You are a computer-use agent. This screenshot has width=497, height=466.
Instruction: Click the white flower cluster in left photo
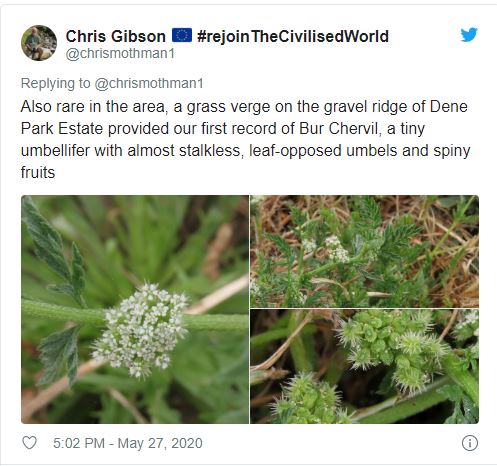click(142, 330)
